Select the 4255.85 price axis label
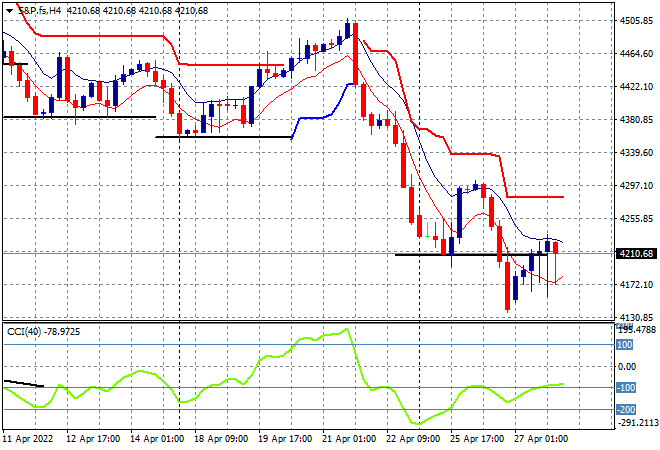Screen dimensions: 660x450 636,218
